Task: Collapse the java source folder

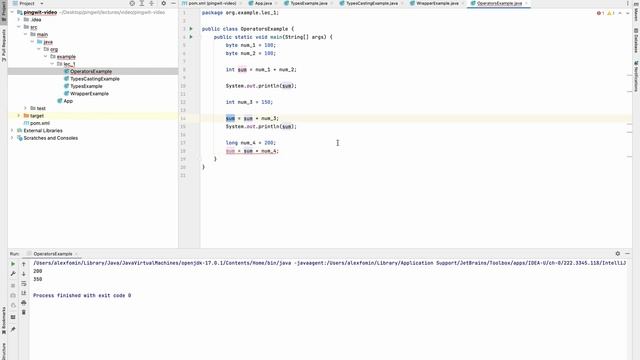Action: pyautogui.click(x=32, y=42)
